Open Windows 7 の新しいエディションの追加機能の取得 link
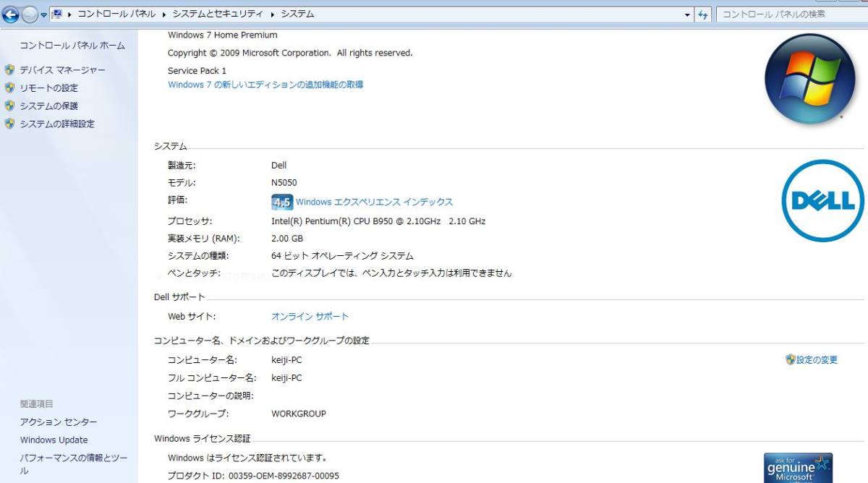The height and width of the screenshot is (483, 868). point(265,85)
